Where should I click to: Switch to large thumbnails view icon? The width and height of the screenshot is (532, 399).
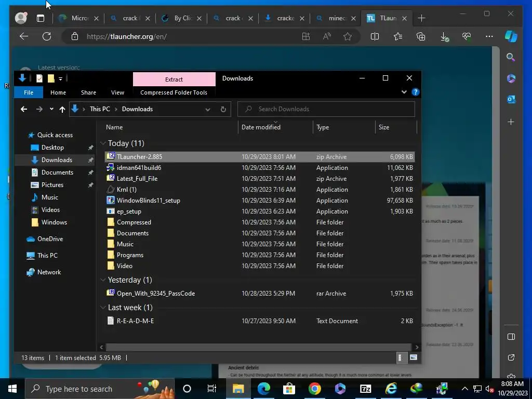click(x=413, y=357)
